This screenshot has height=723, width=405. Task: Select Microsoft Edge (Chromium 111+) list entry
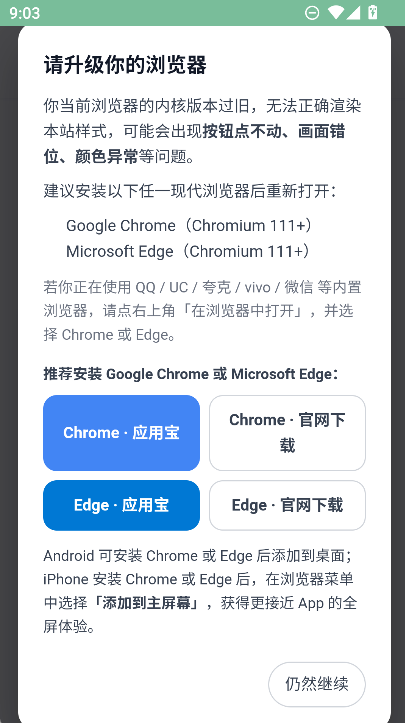(188, 251)
